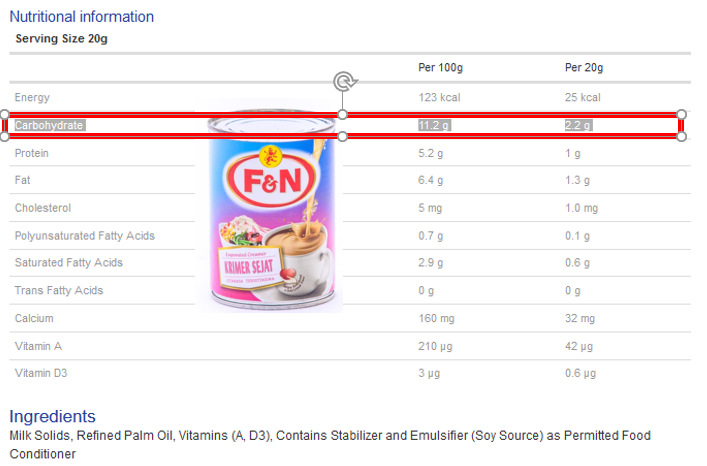Screen dimensions: 707x466
Task: Click the F&N Krimer Sejat can image
Action: 269,206
